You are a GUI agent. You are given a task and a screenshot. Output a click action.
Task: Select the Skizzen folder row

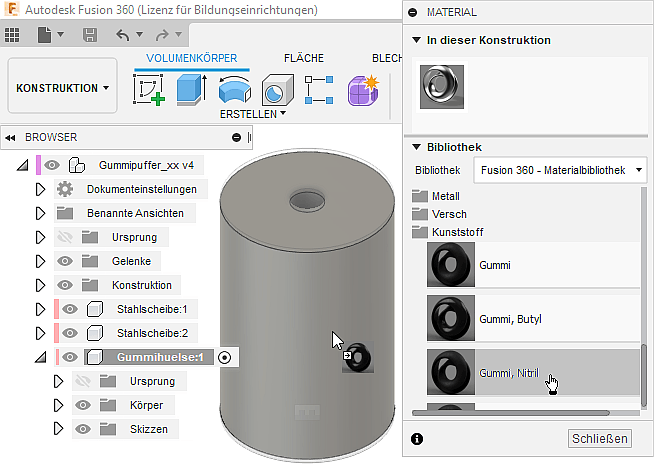pos(126,429)
